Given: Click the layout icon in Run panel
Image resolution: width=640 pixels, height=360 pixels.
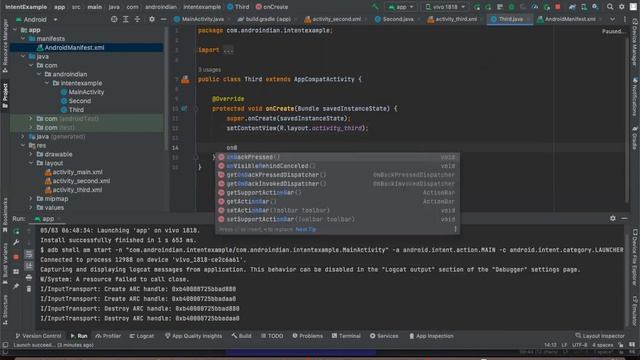Looking at the screenshot, I should [x=16, y=272].
